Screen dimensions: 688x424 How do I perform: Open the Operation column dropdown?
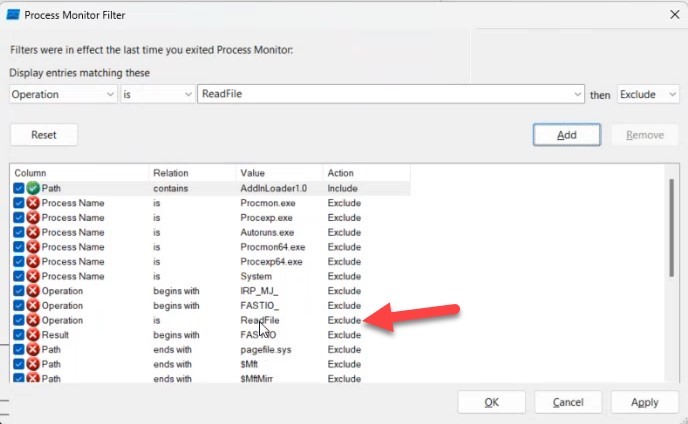click(64, 94)
